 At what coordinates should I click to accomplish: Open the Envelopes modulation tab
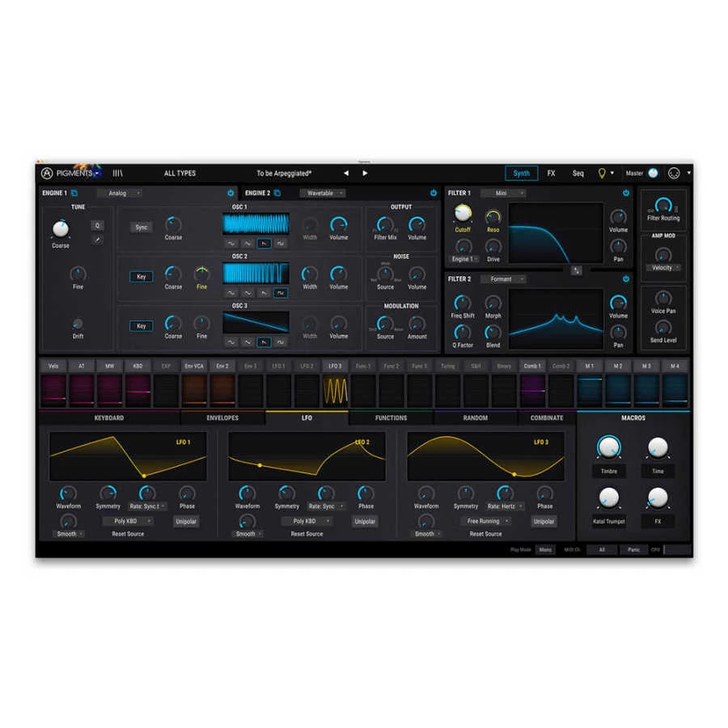[222, 418]
